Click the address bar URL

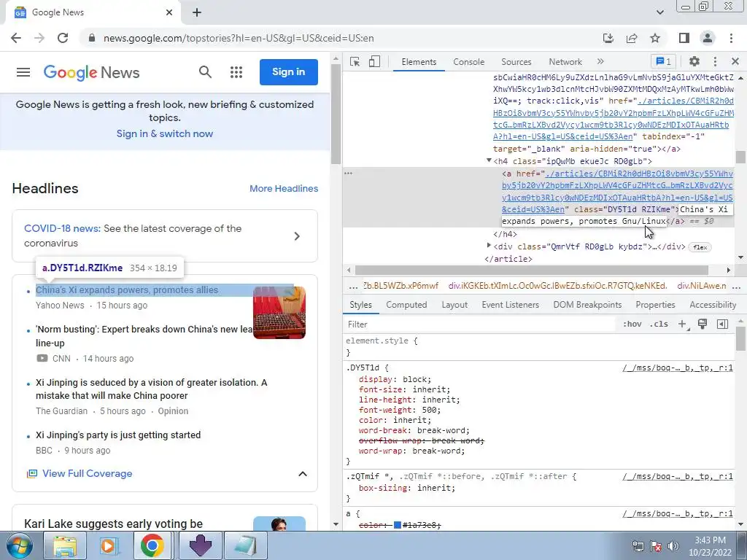pos(239,38)
